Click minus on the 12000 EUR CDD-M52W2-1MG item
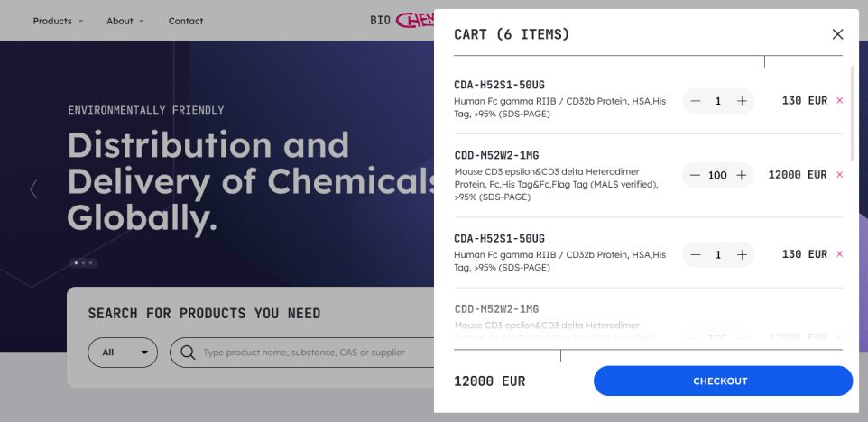The width and height of the screenshot is (868, 422). 694,175
